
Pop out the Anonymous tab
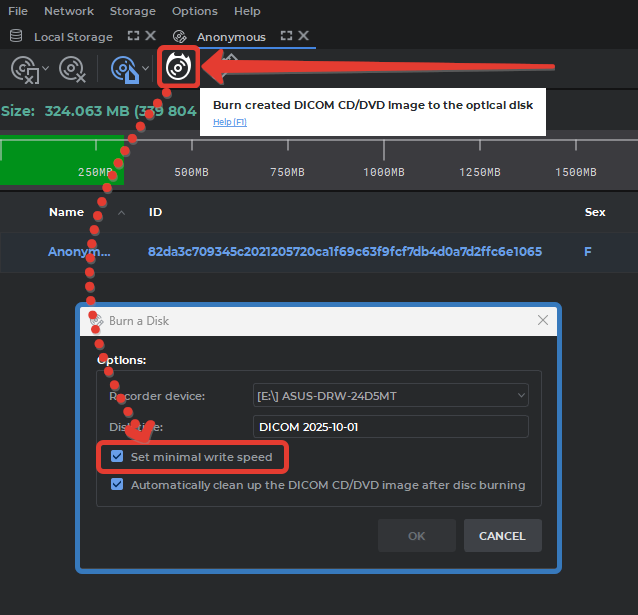tap(286, 36)
